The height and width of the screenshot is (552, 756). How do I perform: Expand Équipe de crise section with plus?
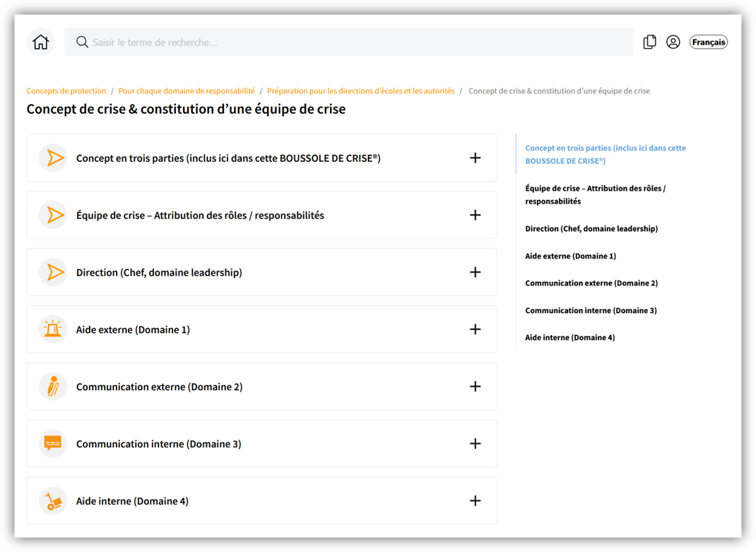476,215
